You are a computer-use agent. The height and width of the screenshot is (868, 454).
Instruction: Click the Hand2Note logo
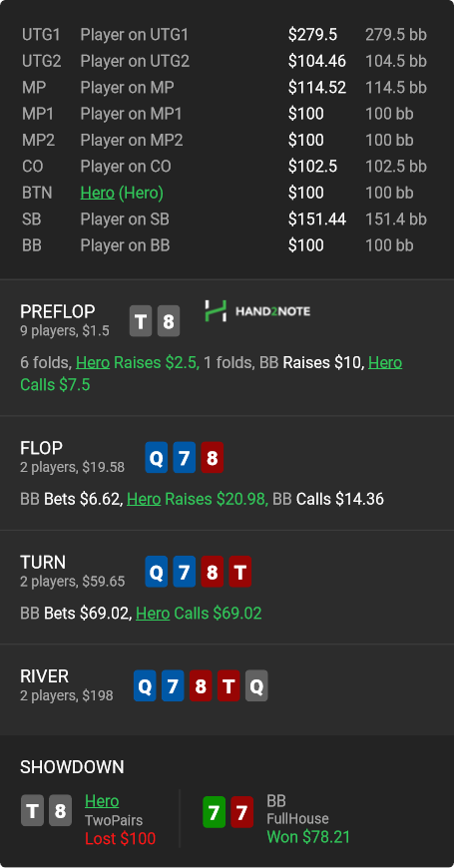coord(257,311)
